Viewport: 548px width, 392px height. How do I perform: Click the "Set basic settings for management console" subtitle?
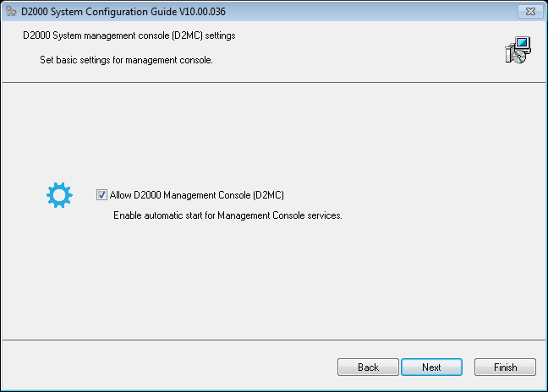tap(126, 61)
